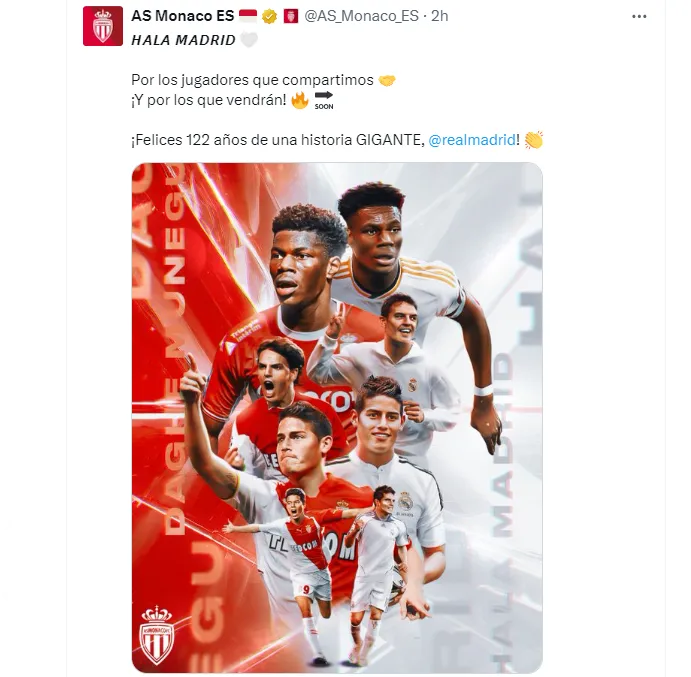Viewport: 691px width, 677px height.
Task: Click the Monaco flag emoji beside name
Action: (x=248, y=16)
